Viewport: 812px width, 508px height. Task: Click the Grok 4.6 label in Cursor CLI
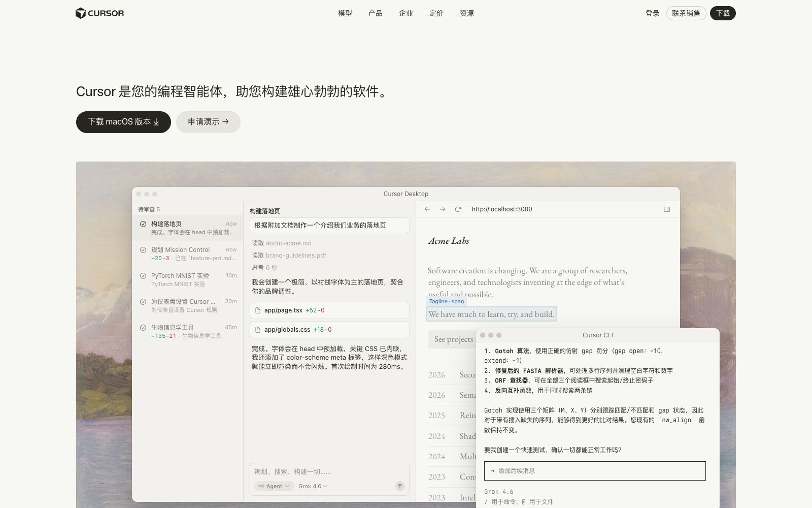[x=499, y=492]
